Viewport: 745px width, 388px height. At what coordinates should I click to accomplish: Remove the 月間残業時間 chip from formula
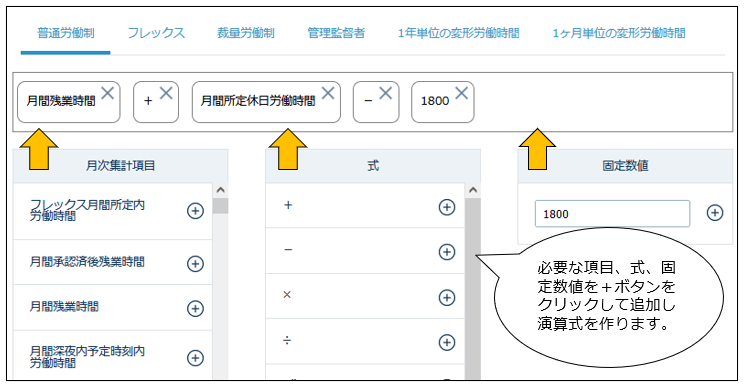point(108,93)
